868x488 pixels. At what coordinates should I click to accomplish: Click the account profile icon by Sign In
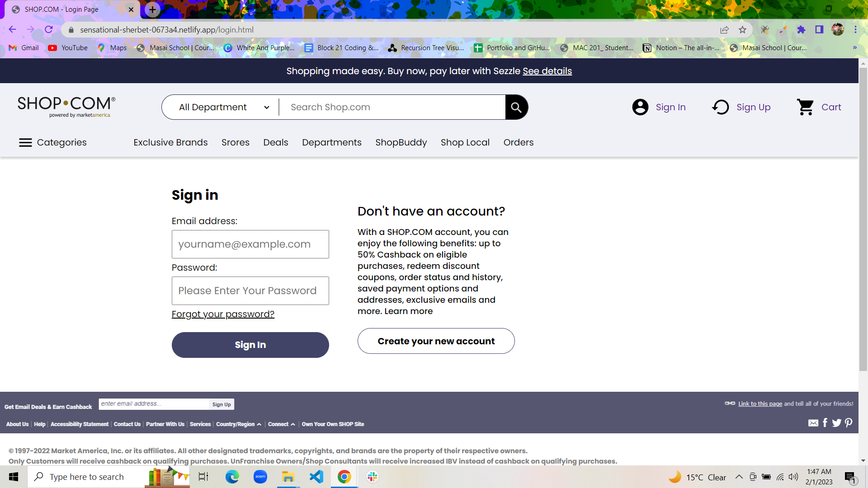pos(640,107)
